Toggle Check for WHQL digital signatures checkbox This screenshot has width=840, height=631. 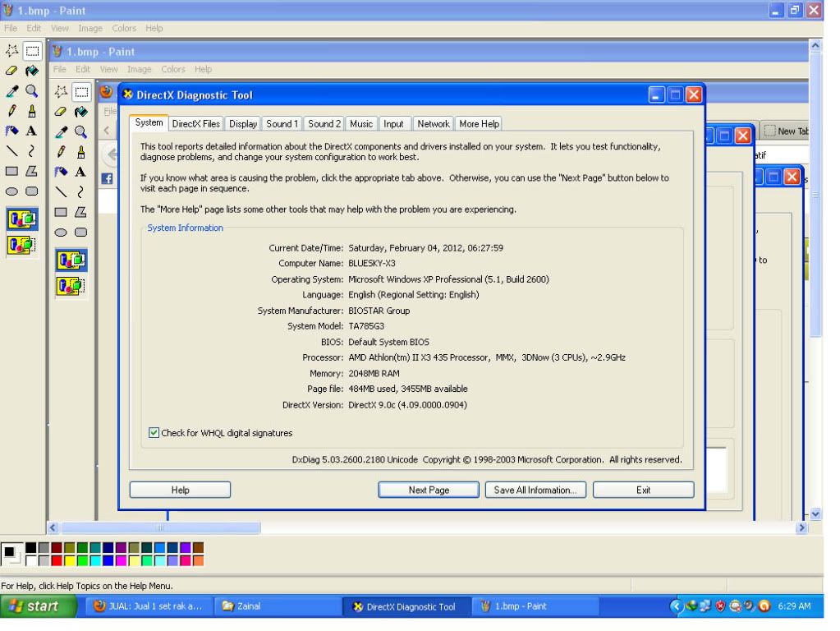tap(154, 433)
